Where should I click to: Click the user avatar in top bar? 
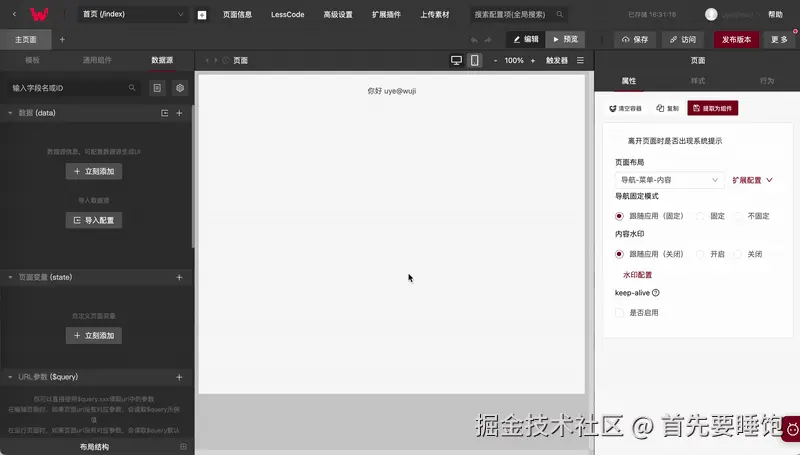coord(711,14)
